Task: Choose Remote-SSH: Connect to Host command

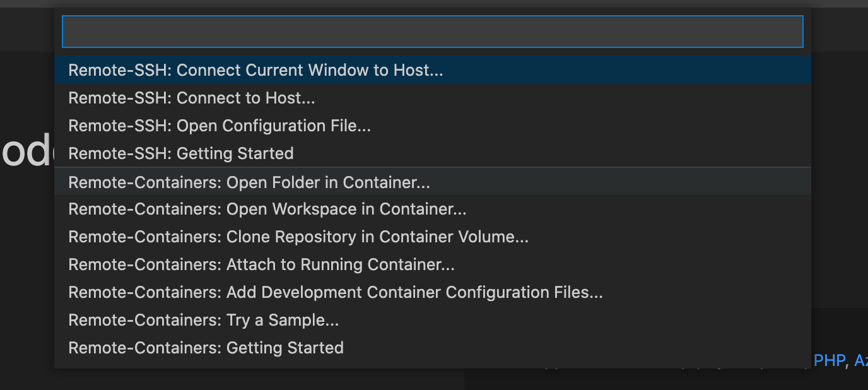Action: click(192, 98)
